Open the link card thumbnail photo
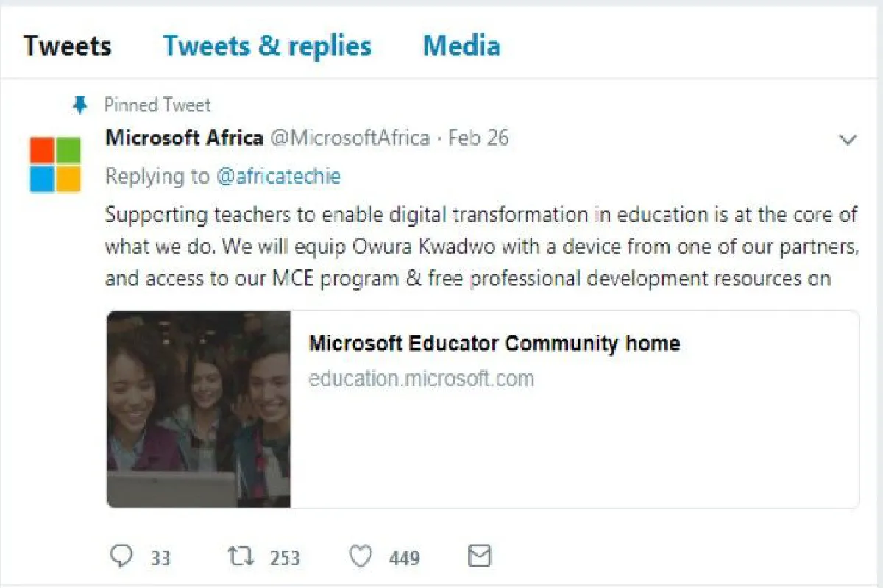This screenshot has height=588, width=883. pos(199,409)
